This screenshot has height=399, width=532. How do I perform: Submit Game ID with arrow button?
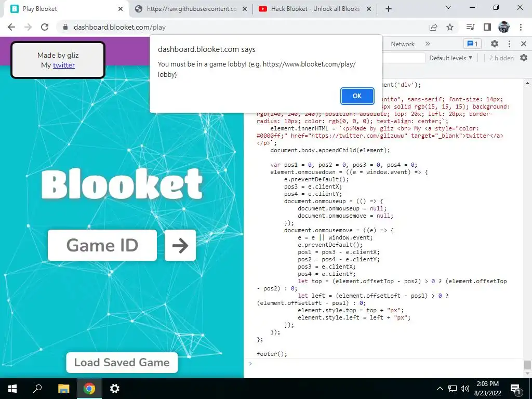(180, 245)
